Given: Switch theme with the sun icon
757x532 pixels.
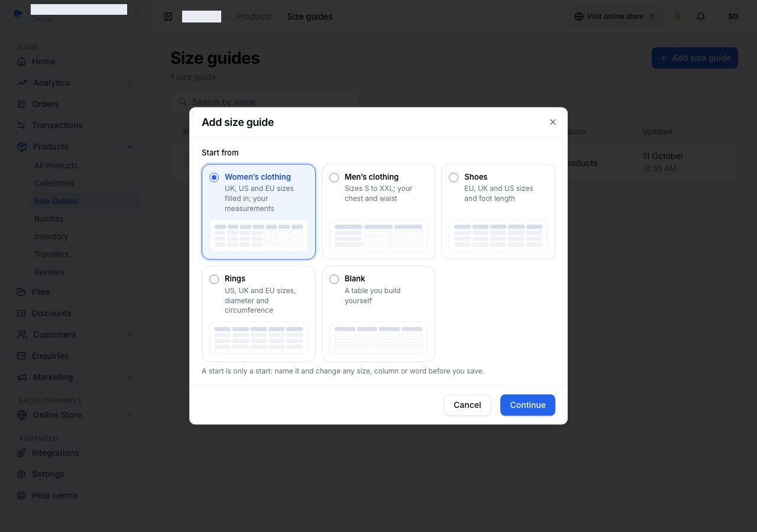Looking at the screenshot, I should coord(677,17).
